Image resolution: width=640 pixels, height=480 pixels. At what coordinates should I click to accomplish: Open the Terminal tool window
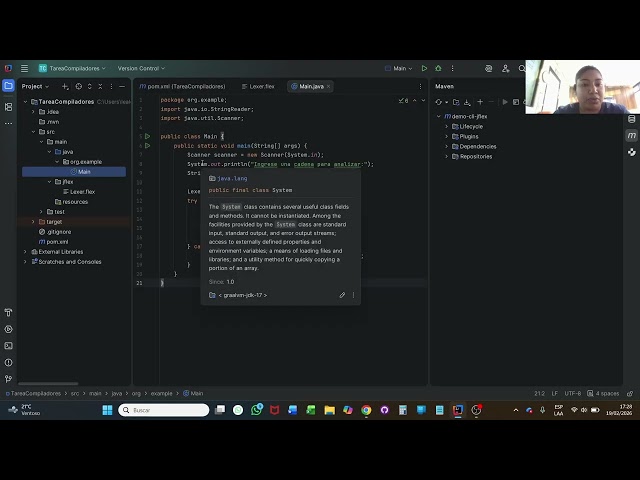(8, 346)
